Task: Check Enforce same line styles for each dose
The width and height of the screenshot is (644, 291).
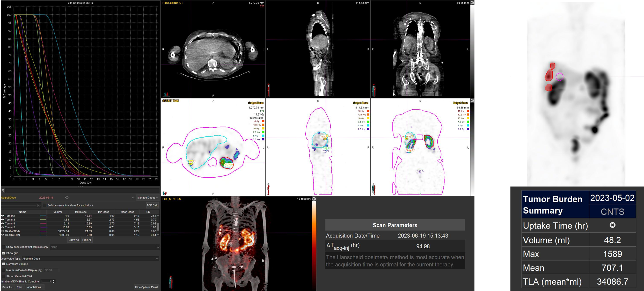Action: [45, 205]
